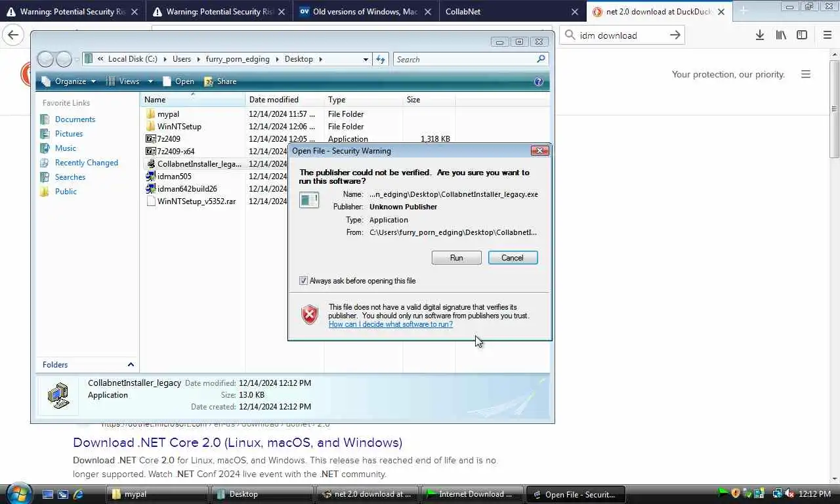
Task: Sort files by Size column
Action: 429,100
